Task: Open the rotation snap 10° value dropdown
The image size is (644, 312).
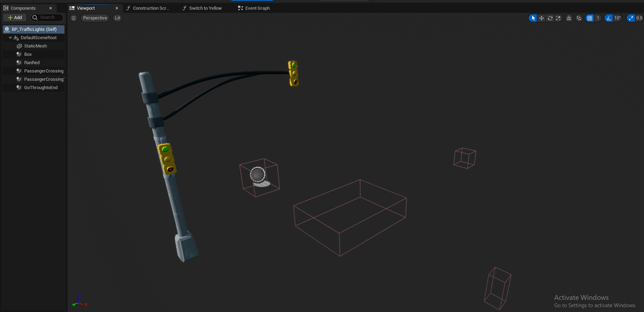Action: coord(617,18)
